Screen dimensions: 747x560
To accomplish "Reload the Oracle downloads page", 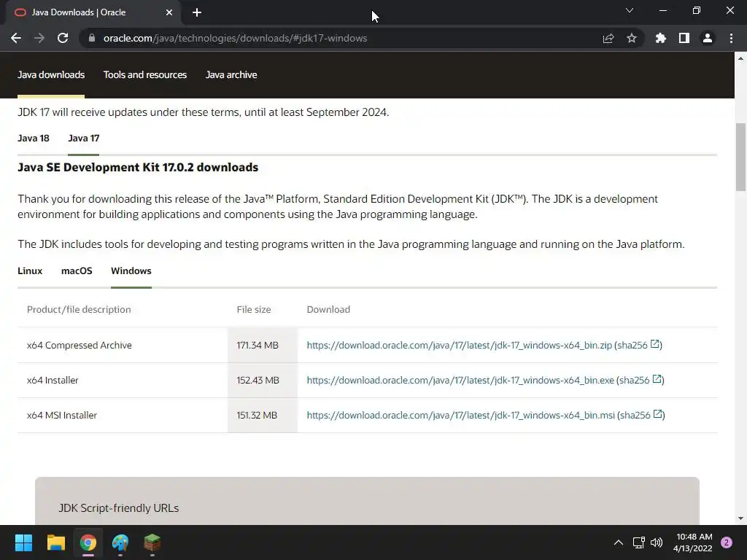I will [x=63, y=38].
